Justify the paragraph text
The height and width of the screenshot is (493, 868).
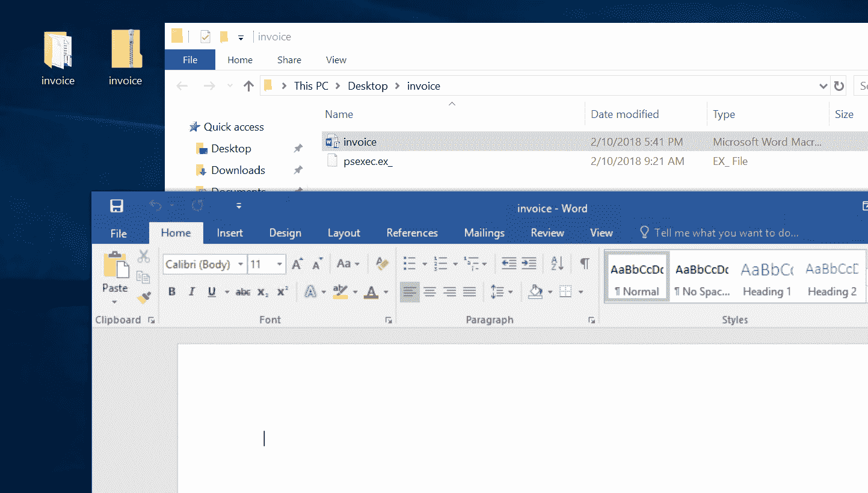(x=469, y=292)
